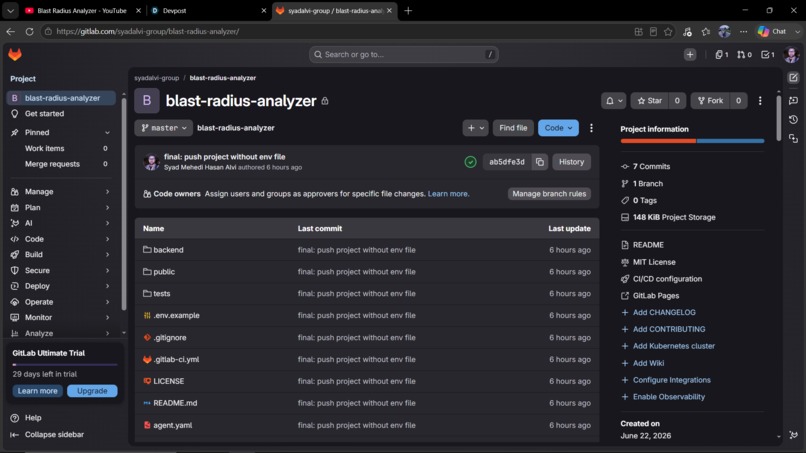Collapse sidebar button at bottom

point(54,434)
